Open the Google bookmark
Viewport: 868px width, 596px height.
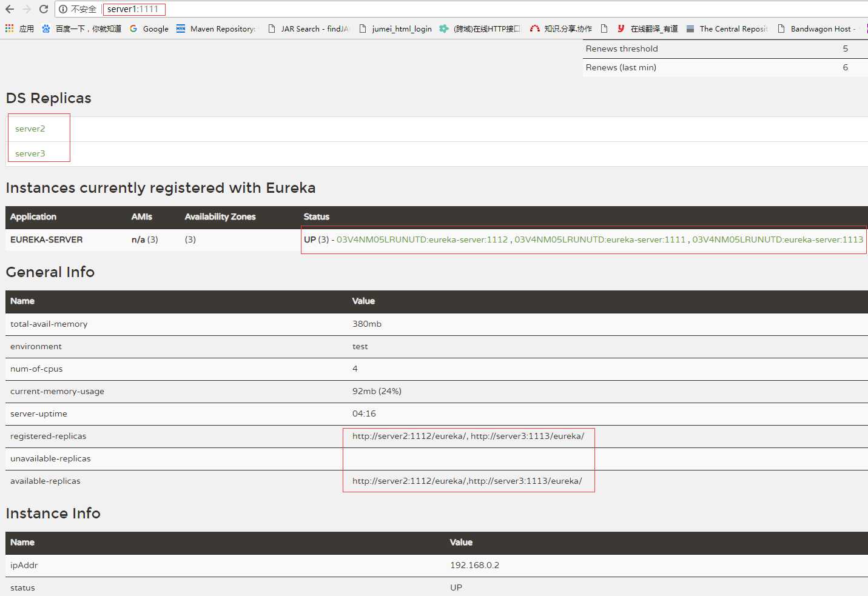(149, 28)
